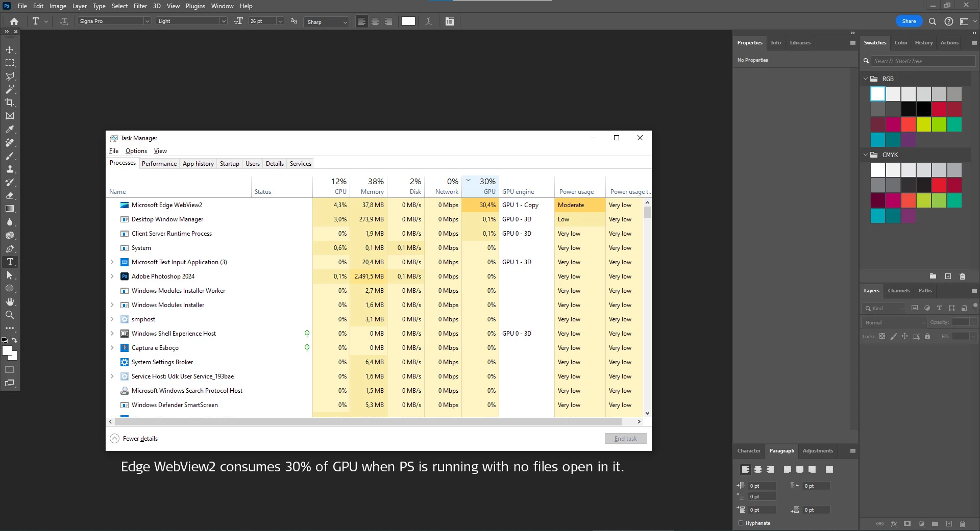The width and height of the screenshot is (980, 531).
Task: Select the Spot Healing Brush tool
Action: coord(10,142)
